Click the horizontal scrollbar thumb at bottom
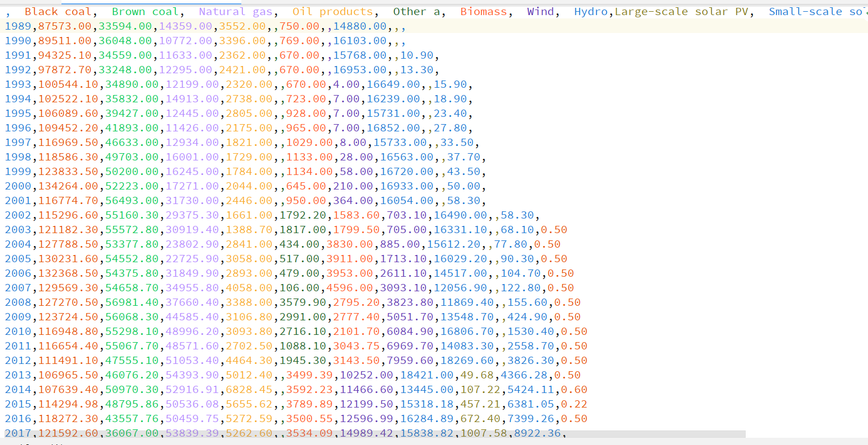The height and width of the screenshot is (445, 868). [x=375, y=434]
